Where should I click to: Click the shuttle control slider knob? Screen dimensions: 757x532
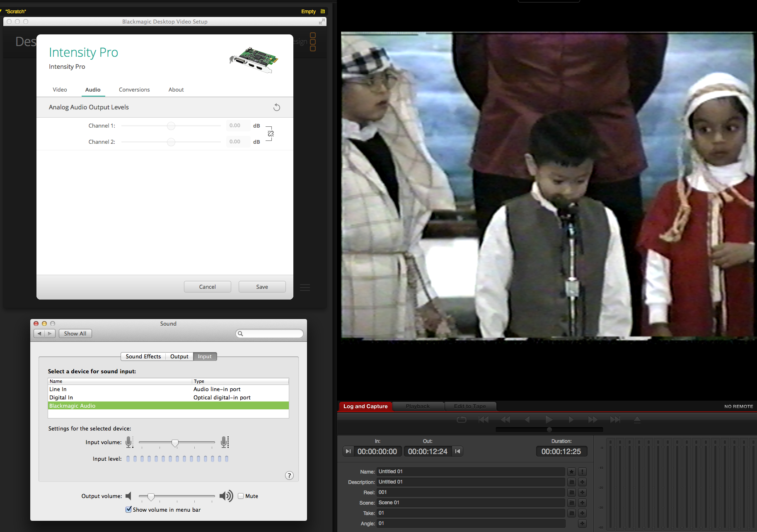549,430
